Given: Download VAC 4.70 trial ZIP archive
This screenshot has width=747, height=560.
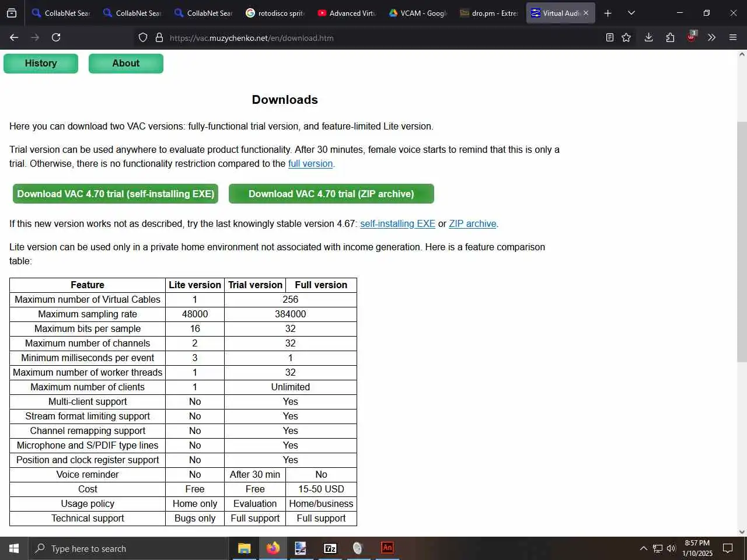Looking at the screenshot, I should (x=331, y=194).
